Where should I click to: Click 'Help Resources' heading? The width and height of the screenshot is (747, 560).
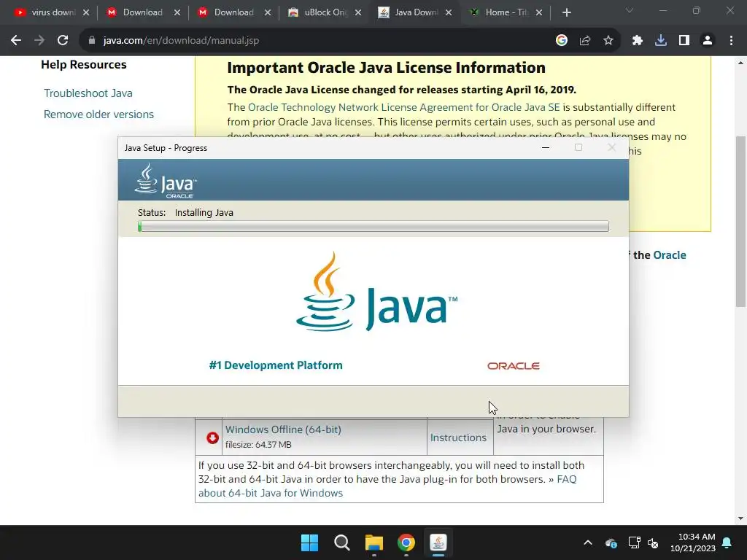coord(84,64)
